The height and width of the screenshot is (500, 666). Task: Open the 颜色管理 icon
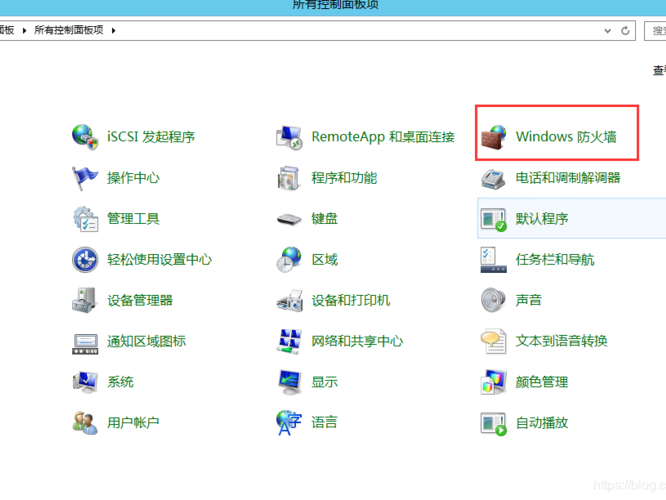pos(494,382)
